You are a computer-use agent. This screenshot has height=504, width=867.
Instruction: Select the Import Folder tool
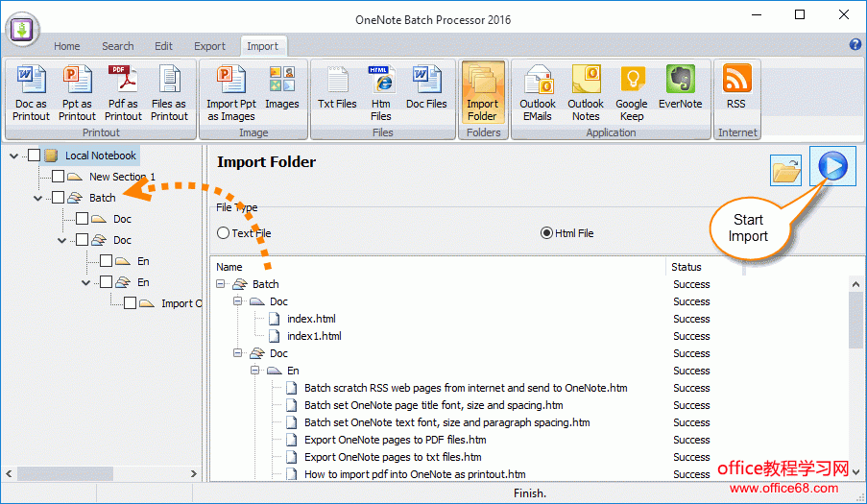pos(483,92)
